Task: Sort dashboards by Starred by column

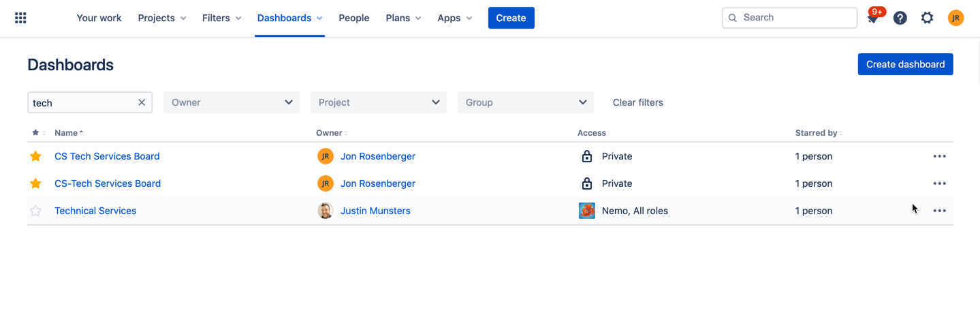Action: click(819, 132)
